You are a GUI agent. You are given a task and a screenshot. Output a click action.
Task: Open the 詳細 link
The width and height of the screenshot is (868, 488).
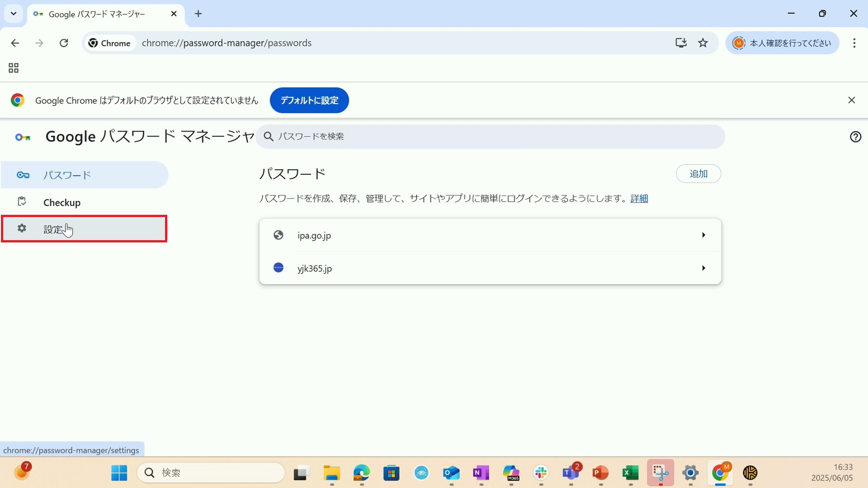point(639,199)
